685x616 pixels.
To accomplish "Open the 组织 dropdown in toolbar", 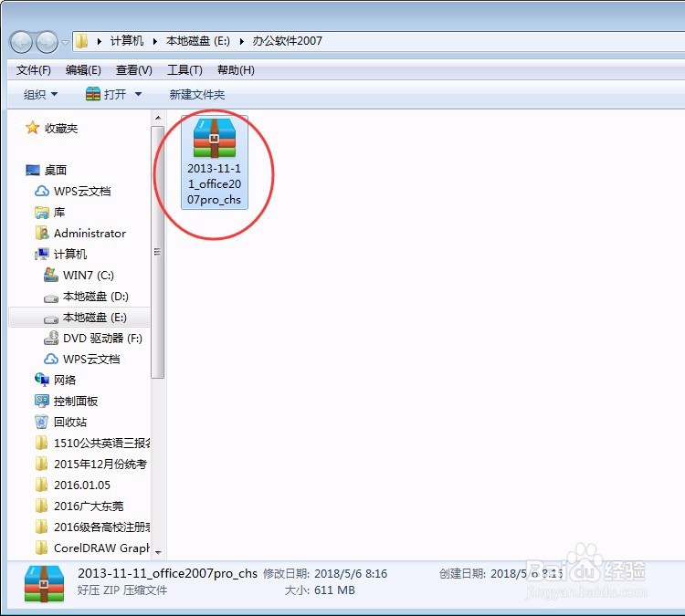I will tap(40, 94).
